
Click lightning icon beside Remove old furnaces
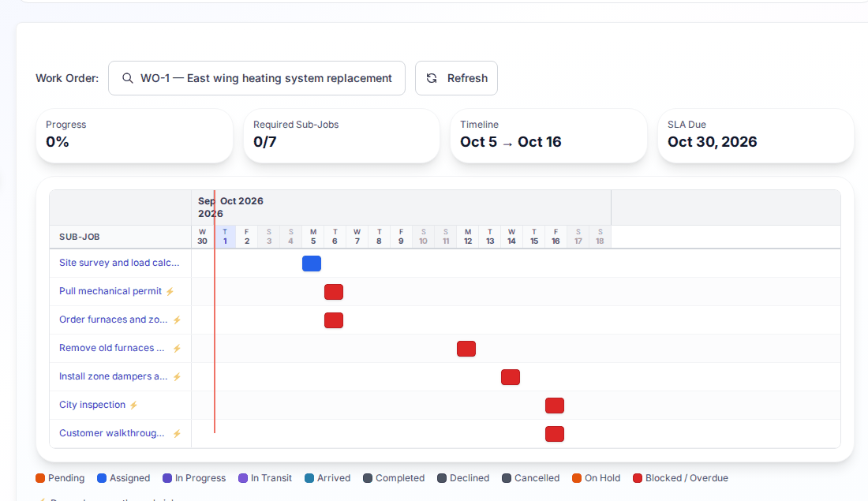click(177, 348)
